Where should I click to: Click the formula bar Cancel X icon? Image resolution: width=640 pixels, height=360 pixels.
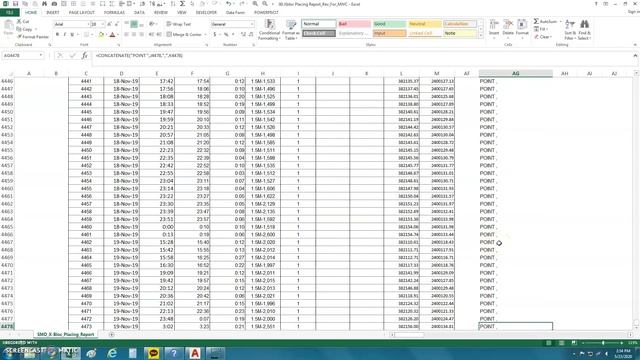click(60, 55)
